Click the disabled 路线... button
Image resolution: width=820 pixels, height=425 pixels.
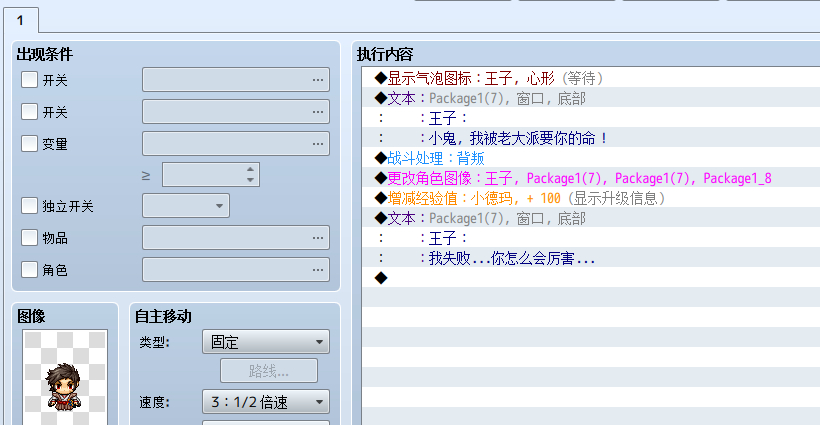coord(269,371)
